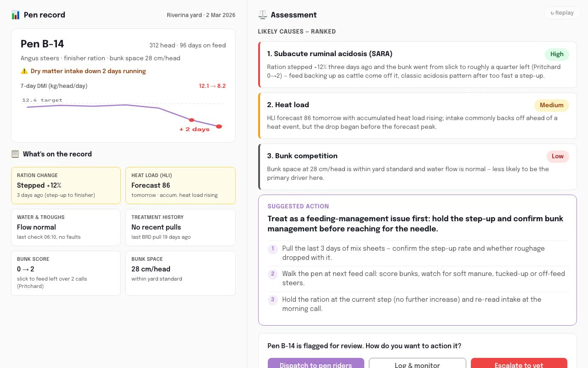Click the bar chart icon beside Pen record
This screenshot has width=588, height=368.
point(16,15)
